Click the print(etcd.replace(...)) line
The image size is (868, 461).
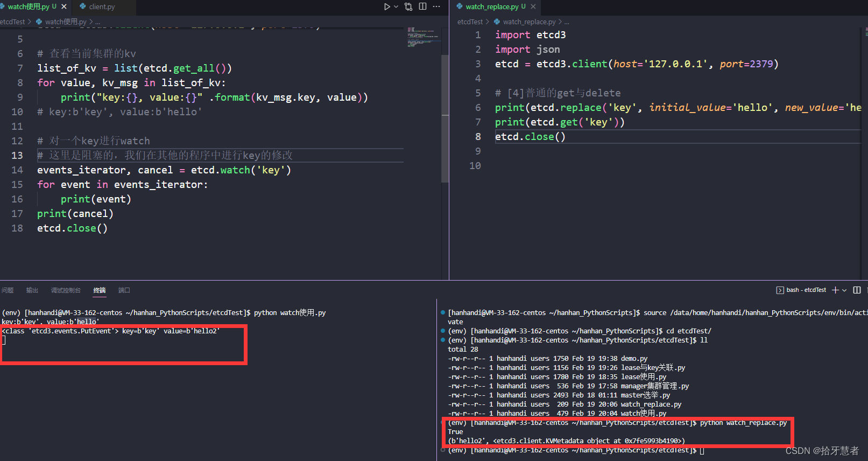pyautogui.click(x=678, y=108)
